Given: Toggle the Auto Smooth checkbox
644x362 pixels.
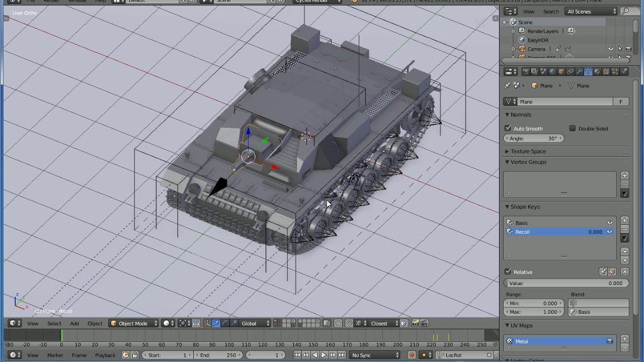Looking at the screenshot, I should (508, 128).
